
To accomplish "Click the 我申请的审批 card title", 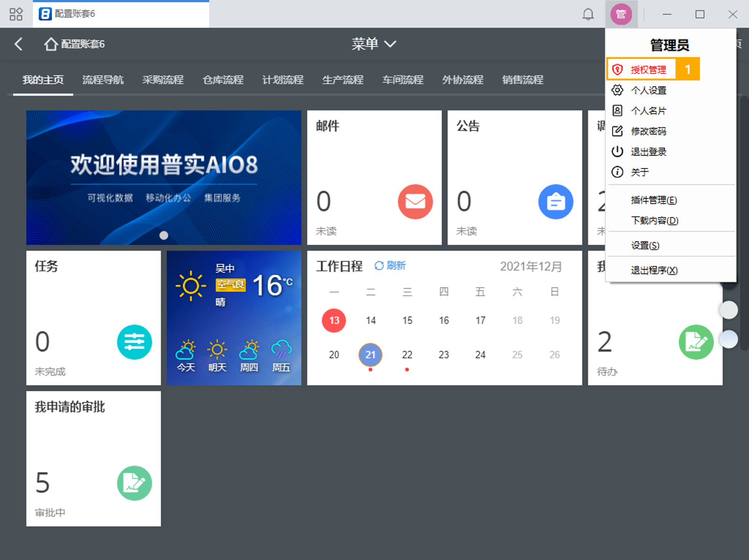I will click(70, 407).
